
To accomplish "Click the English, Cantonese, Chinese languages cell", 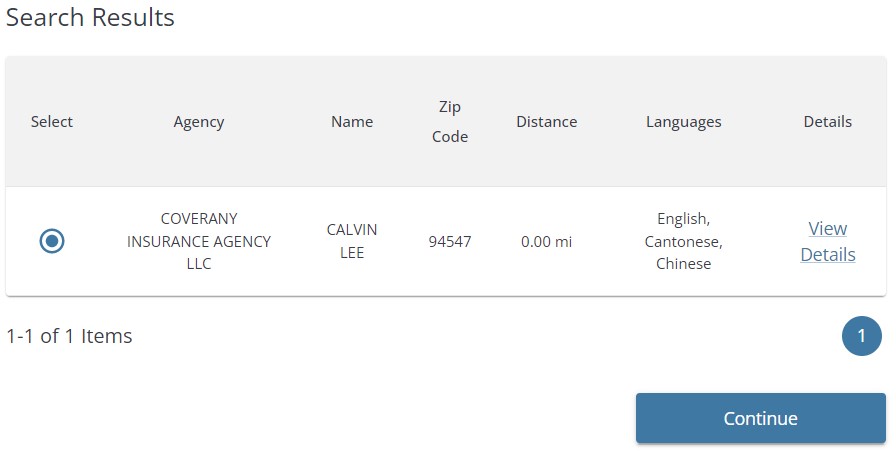I will [x=683, y=241].
